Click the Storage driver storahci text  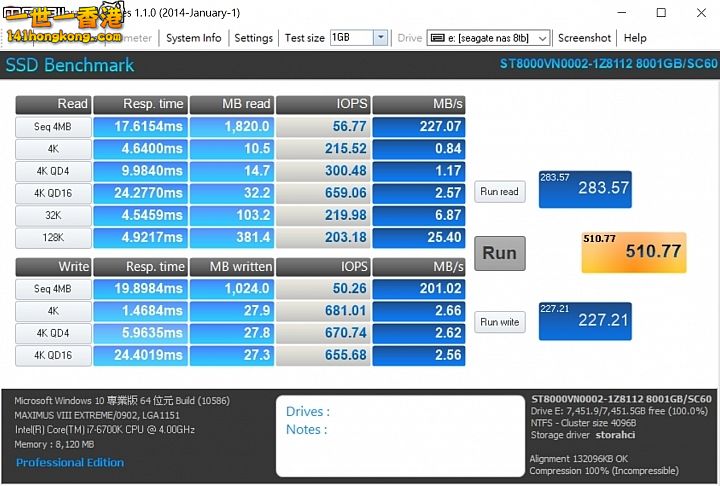click(583, 435)
